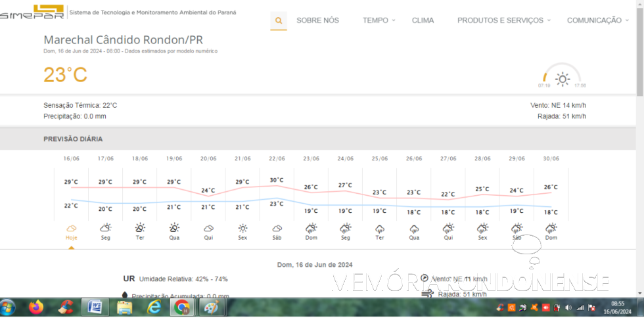Click the orange search magnifier icon
644x318 pixels.
279,20
